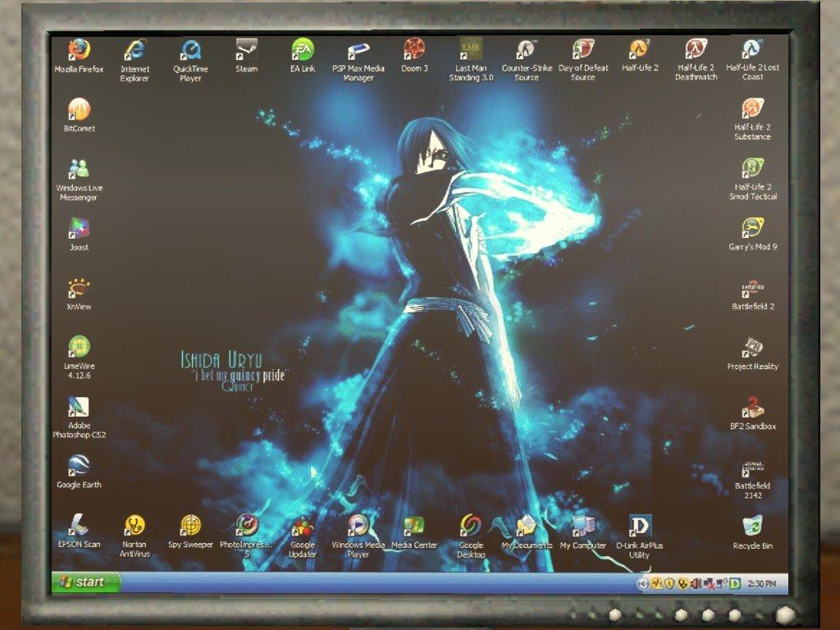Open the My Computer icon
The height and width of the screenshot is (630, 840).
point(583,525)
